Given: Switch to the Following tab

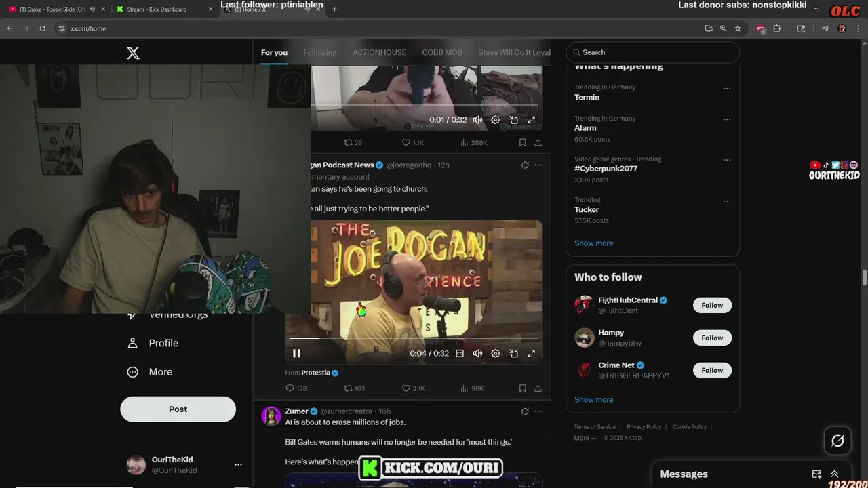Looking at the screenshot, I should click(320, 52).
